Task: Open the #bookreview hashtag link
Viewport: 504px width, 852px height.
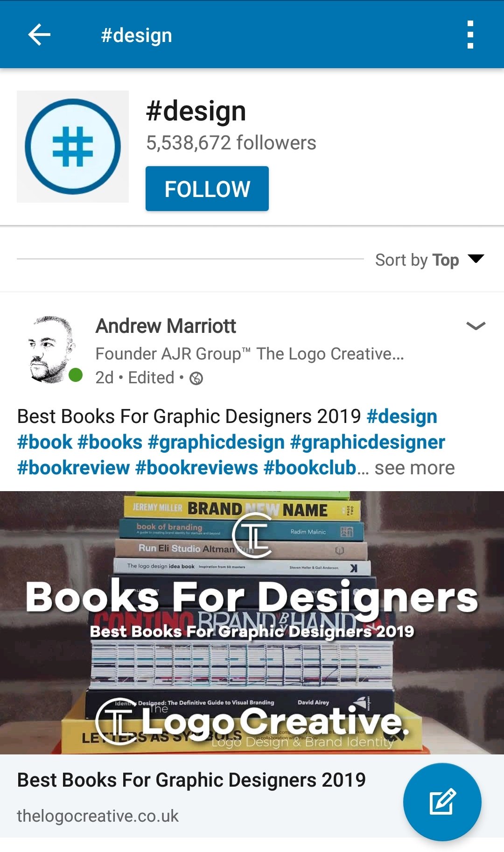Action: [73, 468]
